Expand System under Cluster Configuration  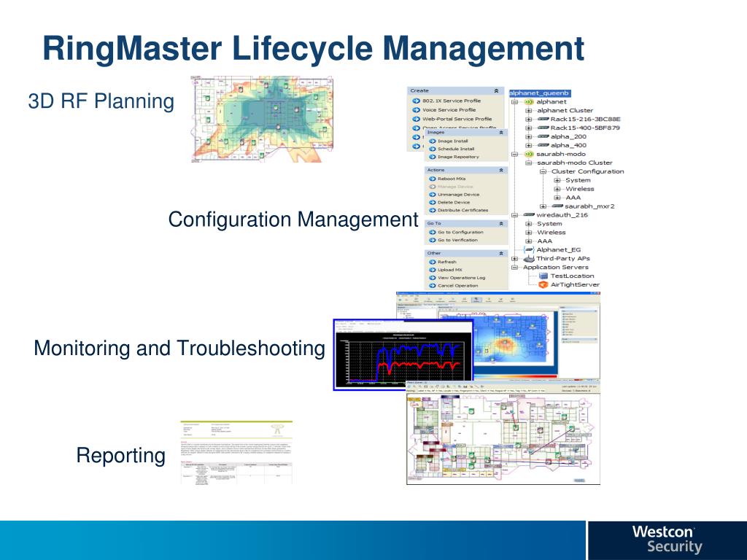coord(557,181)
